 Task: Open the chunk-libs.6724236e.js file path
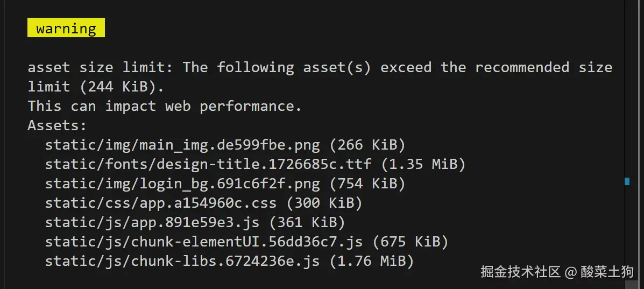(x=182, y=261)
